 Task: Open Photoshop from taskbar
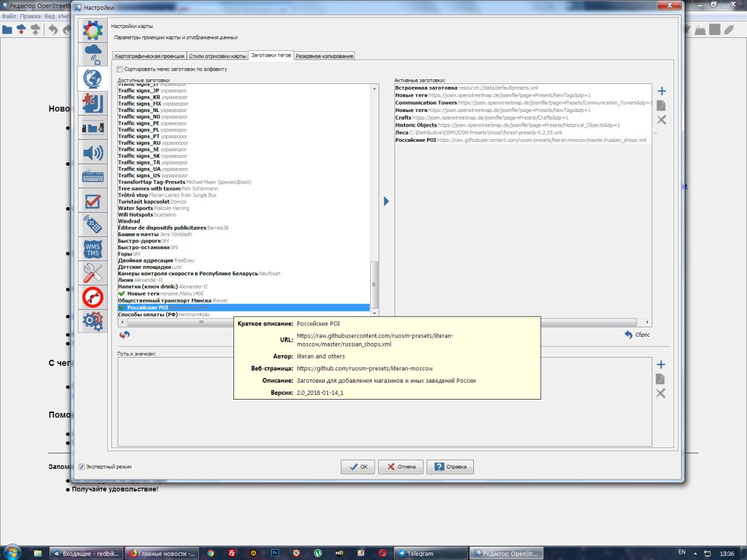(x=275, y=553)
